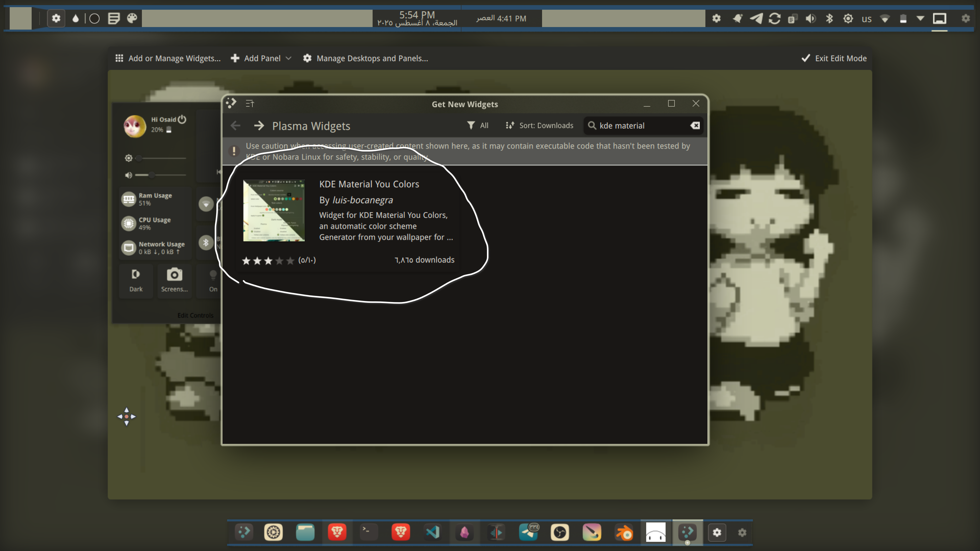980x551 pixels.
Task: Click the star rating of KDE Material You Colors
Action: (268, 260)
